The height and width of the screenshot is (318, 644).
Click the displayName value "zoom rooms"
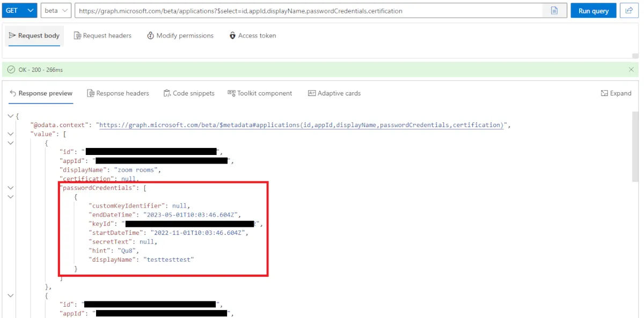click(137, 170)
